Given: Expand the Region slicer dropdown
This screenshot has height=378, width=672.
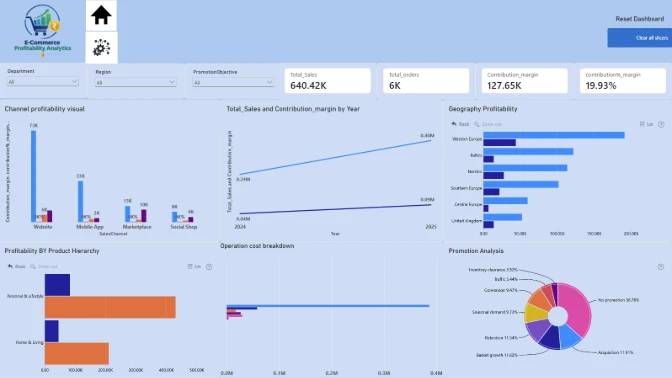Looking at the screenshot, I should [135, 82].
